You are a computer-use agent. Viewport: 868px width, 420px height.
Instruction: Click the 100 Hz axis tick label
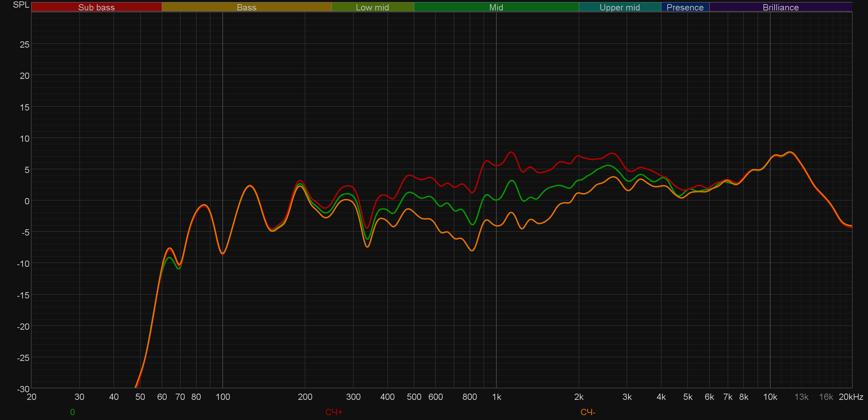tap(223, 397)
